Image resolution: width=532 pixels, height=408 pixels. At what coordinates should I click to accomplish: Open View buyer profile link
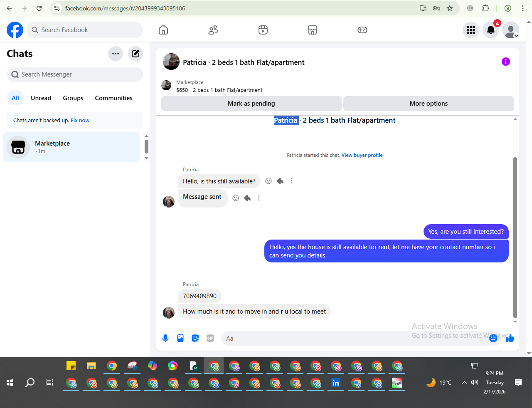tap(362, 155)
